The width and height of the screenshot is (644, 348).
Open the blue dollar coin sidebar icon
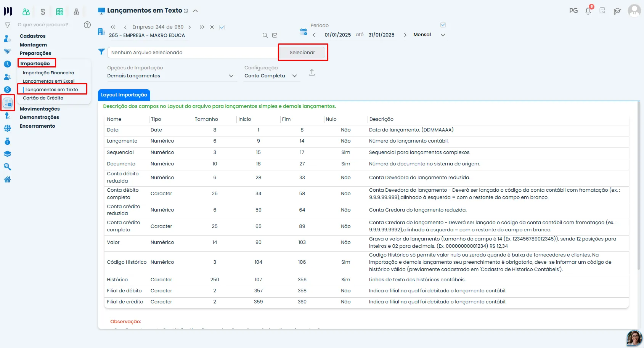[x=7, y=90]
